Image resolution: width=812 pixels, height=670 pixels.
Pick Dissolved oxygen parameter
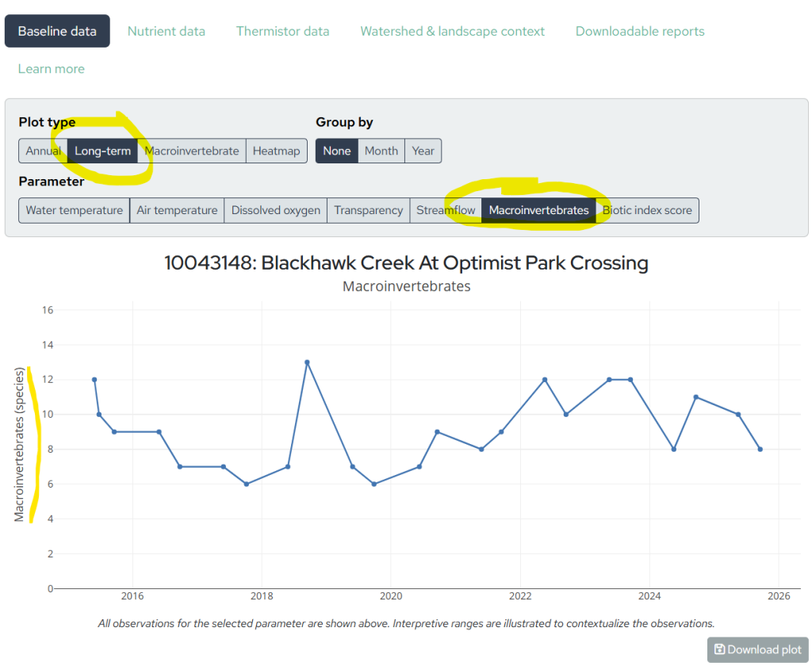point(275,210)
